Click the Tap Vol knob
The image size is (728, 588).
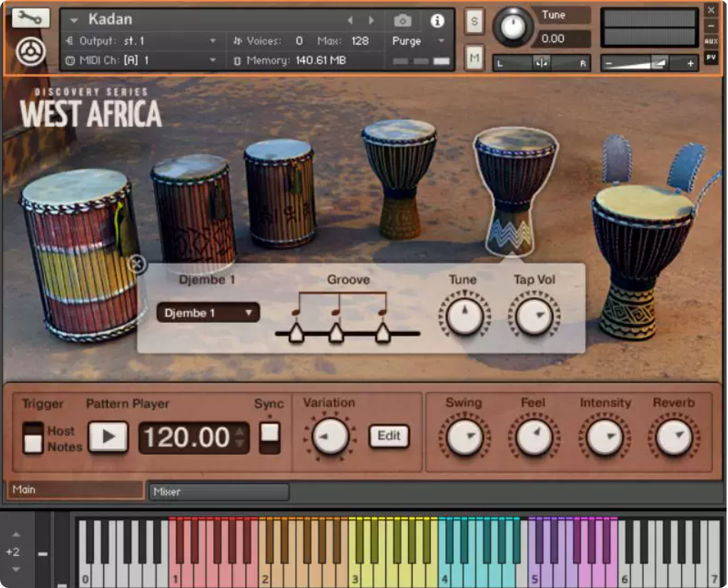pyautogui.click(x=534, y=316)
